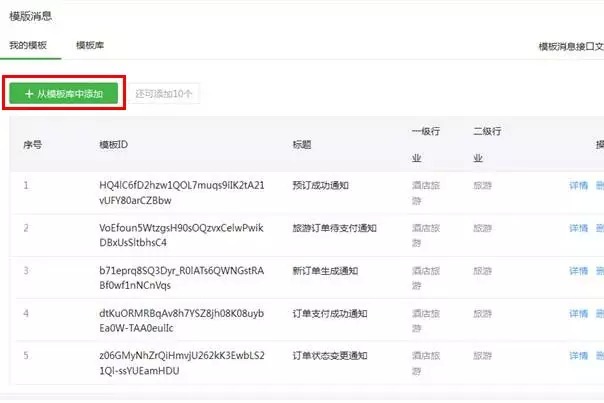Click the 模板ID column header
Viewport: 604px width, 403px height.
pos(113,144)
